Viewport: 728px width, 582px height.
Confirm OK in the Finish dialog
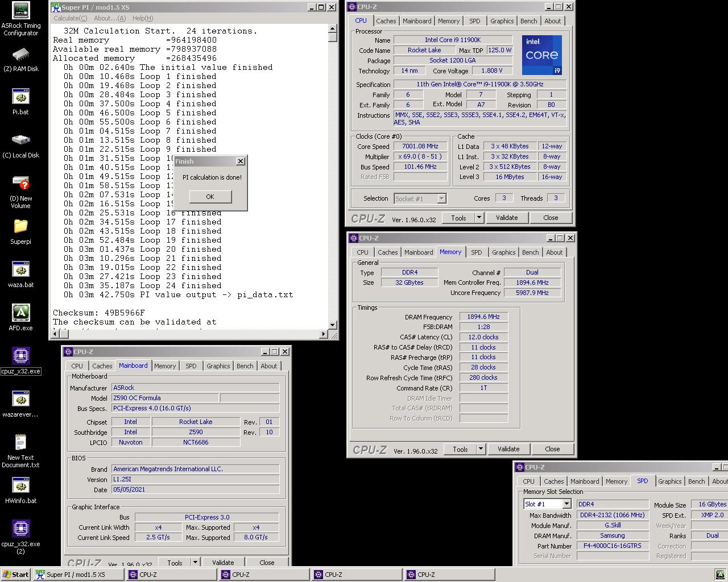(210, 197)
